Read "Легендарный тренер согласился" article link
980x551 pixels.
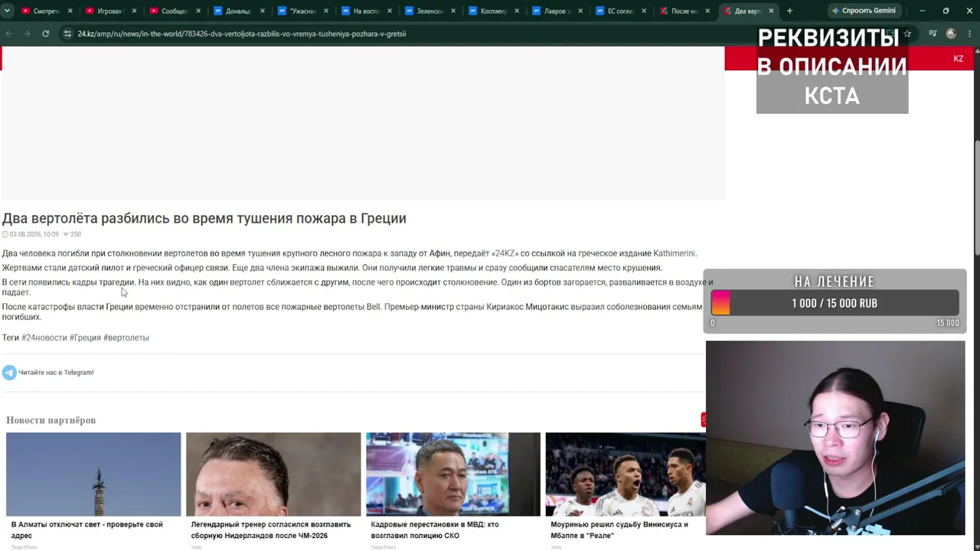tap(270, 530)
